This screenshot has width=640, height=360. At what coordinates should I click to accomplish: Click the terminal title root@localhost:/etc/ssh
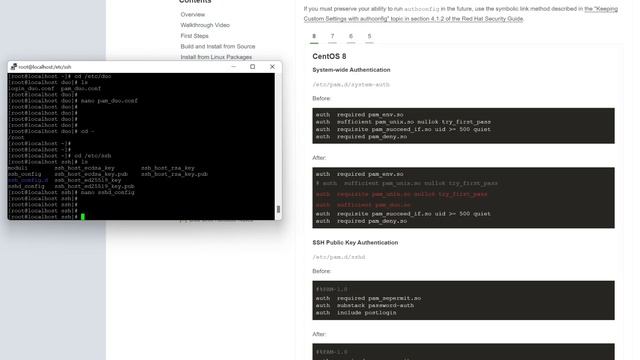(44, 67)
